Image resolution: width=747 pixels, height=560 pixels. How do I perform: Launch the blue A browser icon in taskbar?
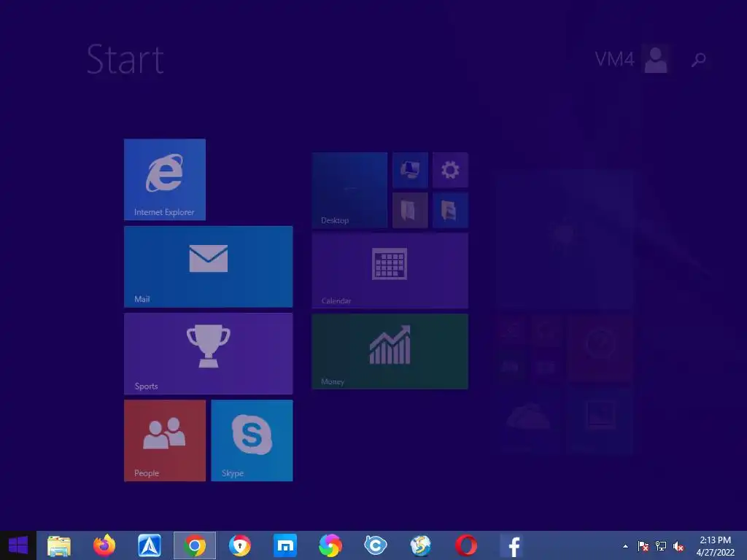coord(150,545)
